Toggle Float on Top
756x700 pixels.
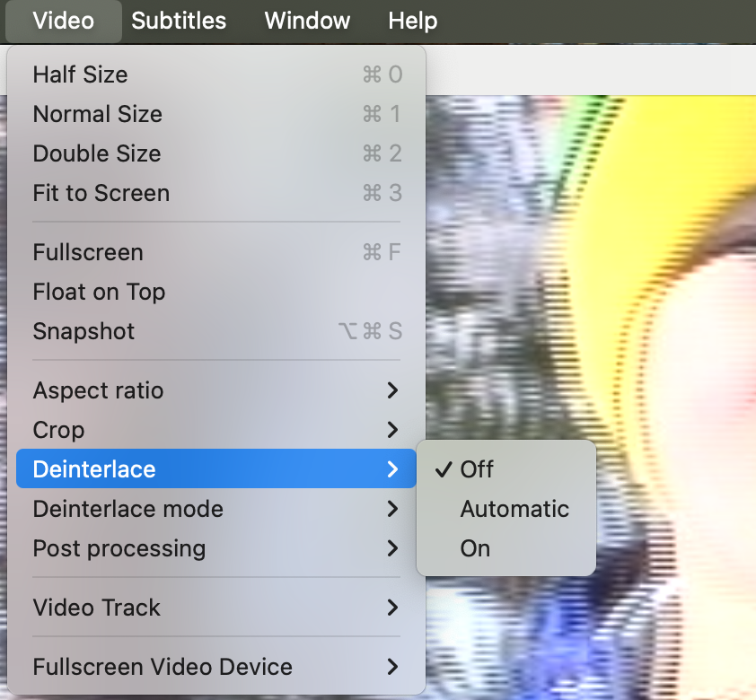point(99,292)
